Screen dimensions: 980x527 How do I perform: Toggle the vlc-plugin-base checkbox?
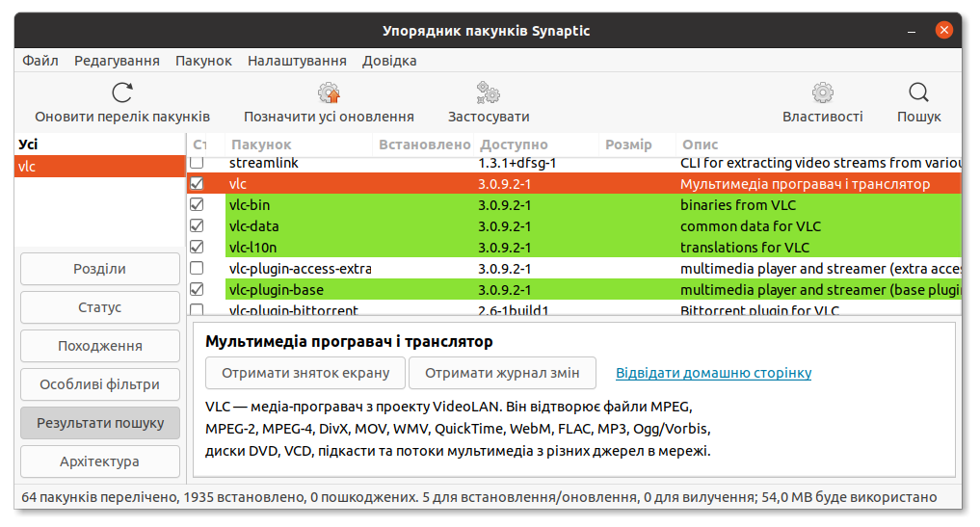(197, 290)
